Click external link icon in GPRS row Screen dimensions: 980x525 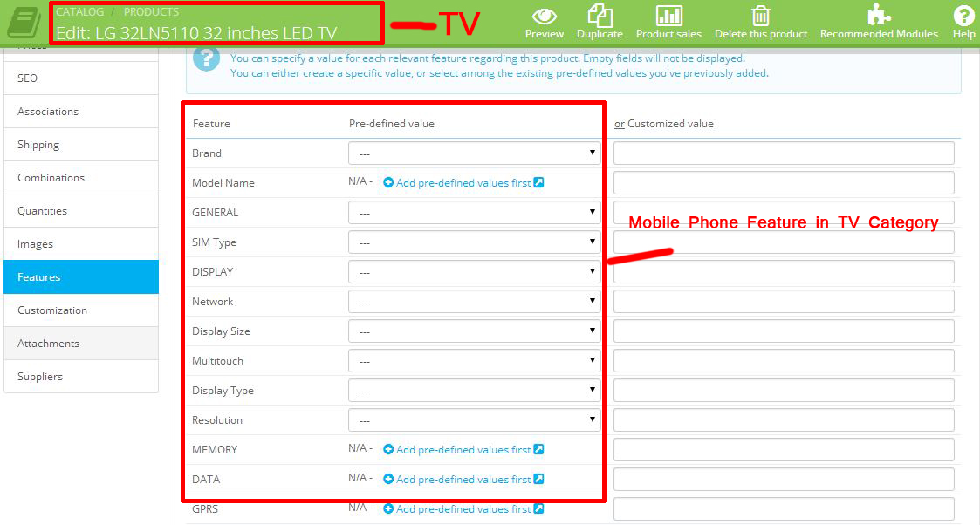tap(538, 508)
